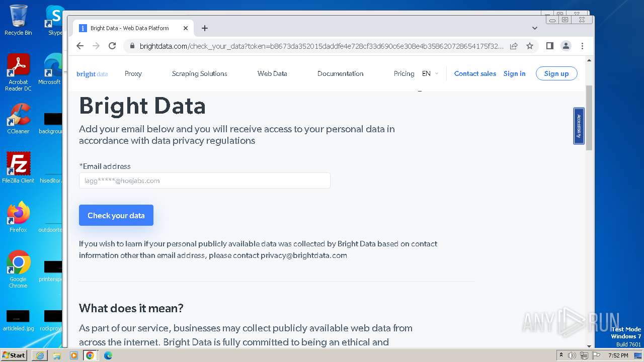Open the articleled.jpg desktop file

pos(18,321)
